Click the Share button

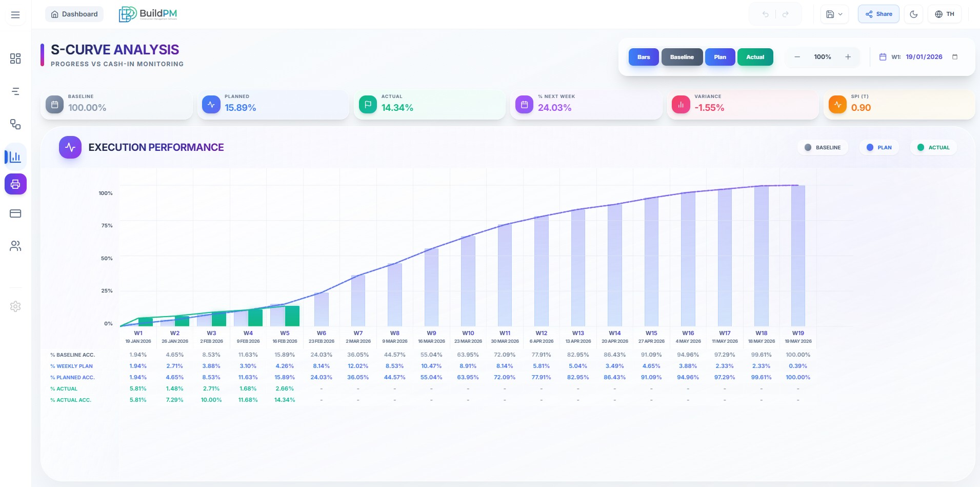(878, 14)
